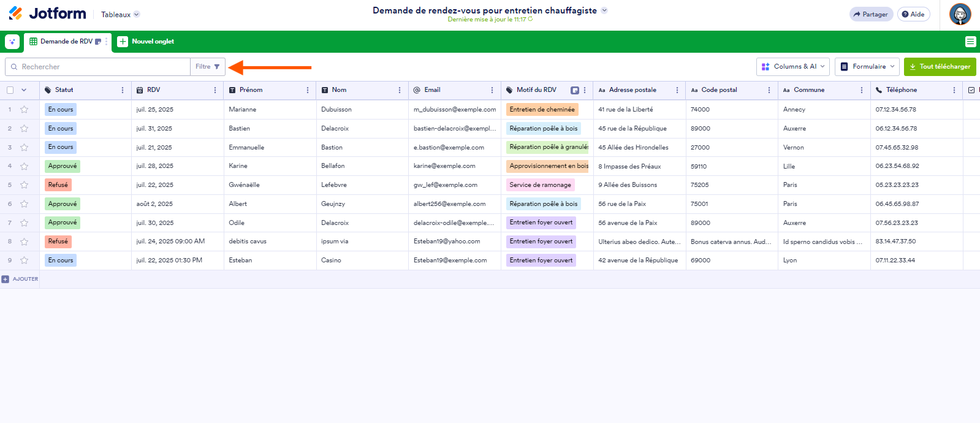Click the En cours status tag for Marianne
The height and width of the screenshot is (423, 980).
pos(61,110)
